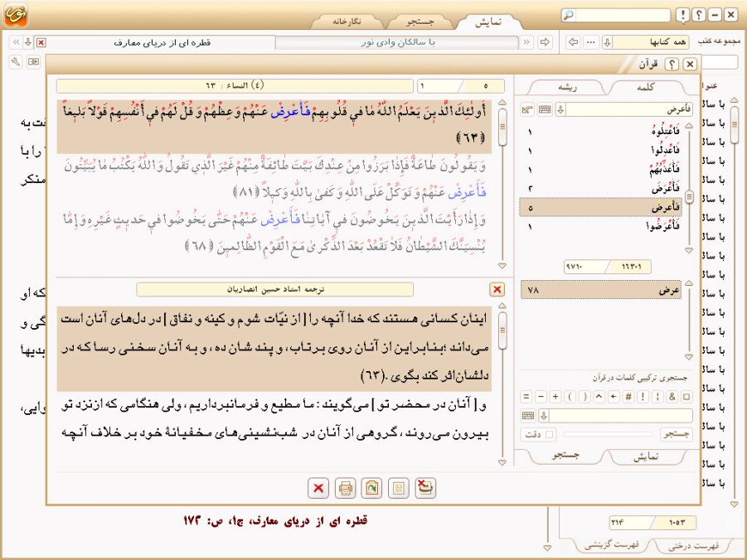Insert the opening parenthesis in combined search

[x=570, y=396]
